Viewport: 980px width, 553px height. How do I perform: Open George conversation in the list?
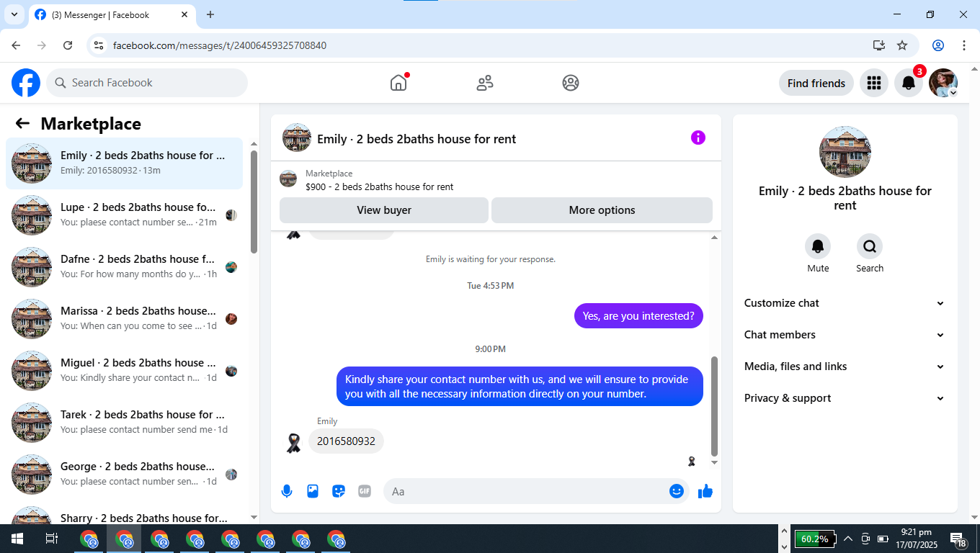coord(125,475)
